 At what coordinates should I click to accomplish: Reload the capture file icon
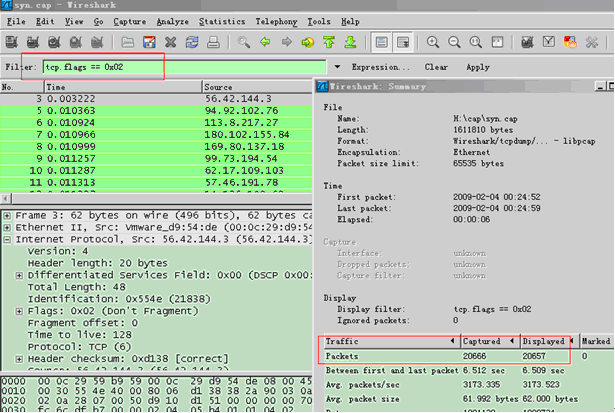(192, 42)
